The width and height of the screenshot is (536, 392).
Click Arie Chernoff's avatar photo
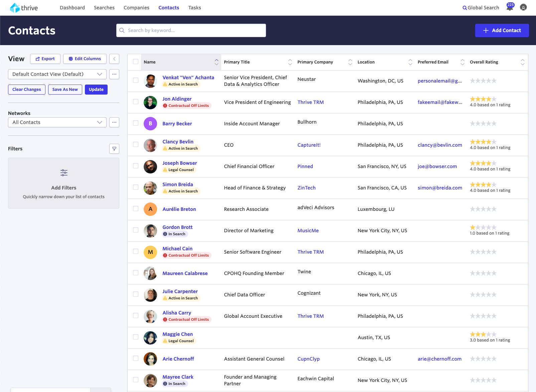(150, 359)
